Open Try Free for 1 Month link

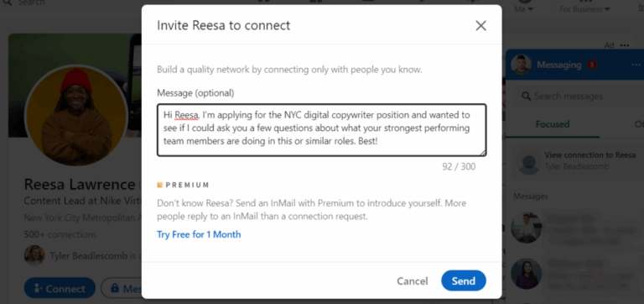(199, 234)
